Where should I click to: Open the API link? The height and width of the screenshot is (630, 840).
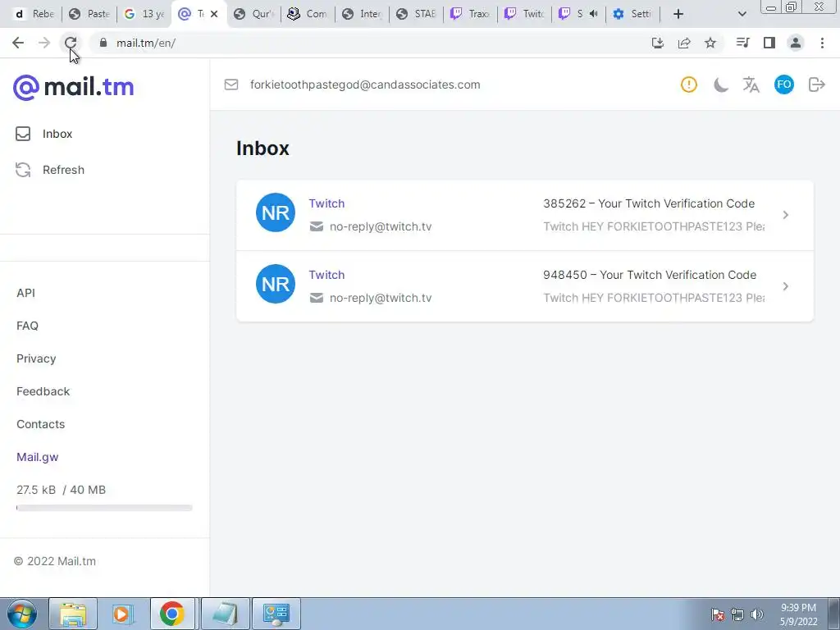(x=25, y=293)
